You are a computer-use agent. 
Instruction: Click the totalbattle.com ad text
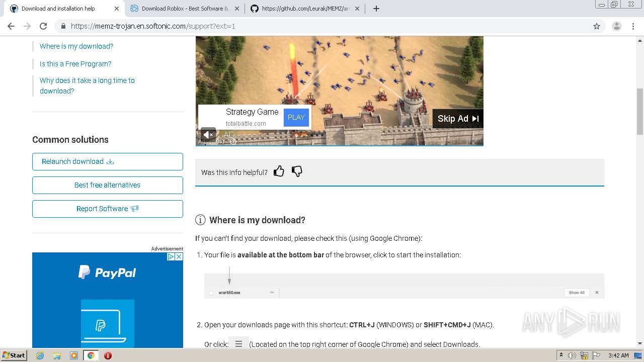[246, 124]
